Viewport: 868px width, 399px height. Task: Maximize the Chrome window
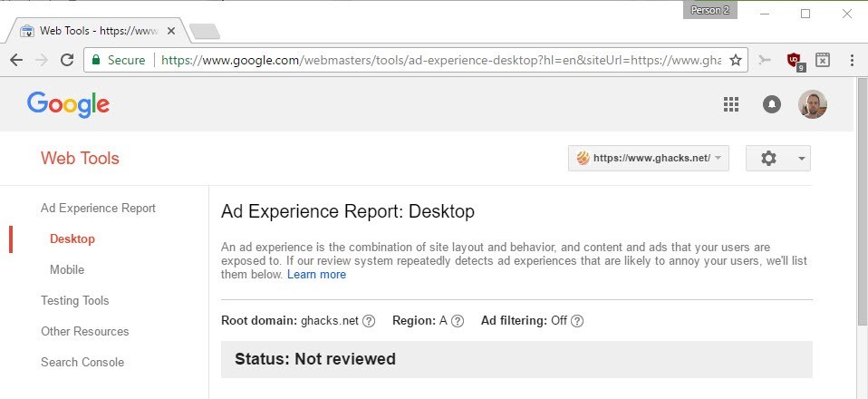click(x=805, y=14)
